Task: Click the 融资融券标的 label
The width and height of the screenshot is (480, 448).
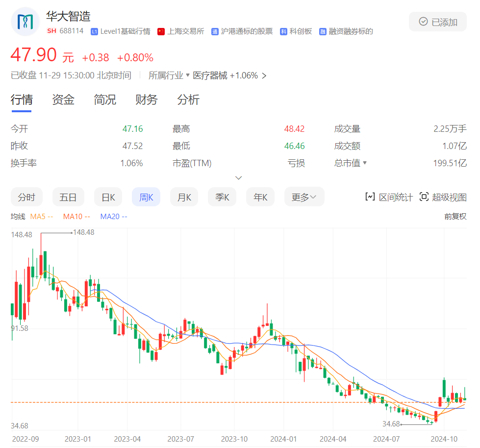Action: pos(351,31)
